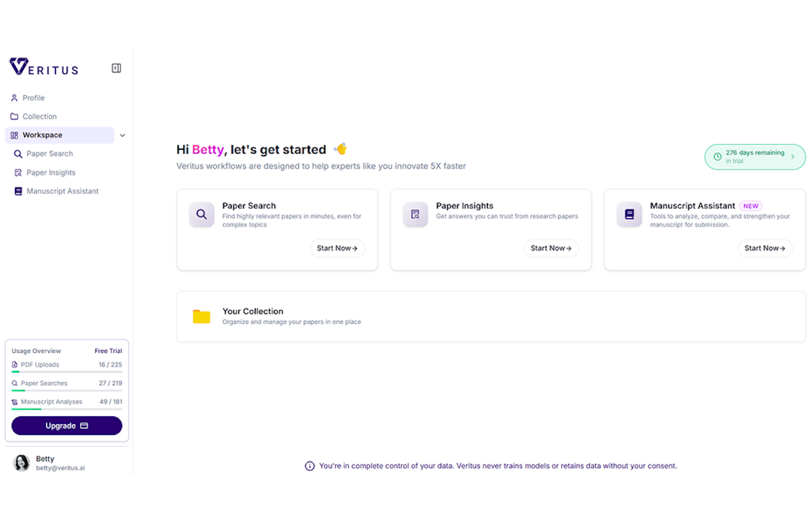Start Now on the Paper Insights card
812x511 pixels.
[x=551, y=248]
